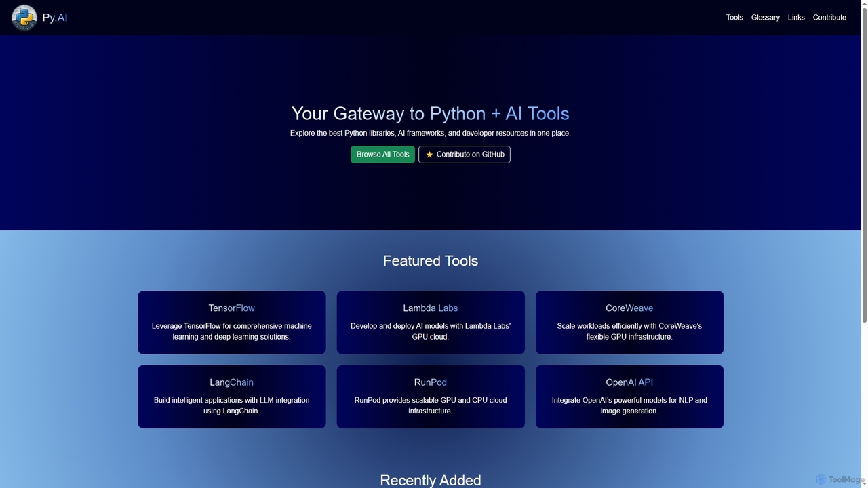Open the RunPod card title
This screenshot has height=488, width=868.
431,382
